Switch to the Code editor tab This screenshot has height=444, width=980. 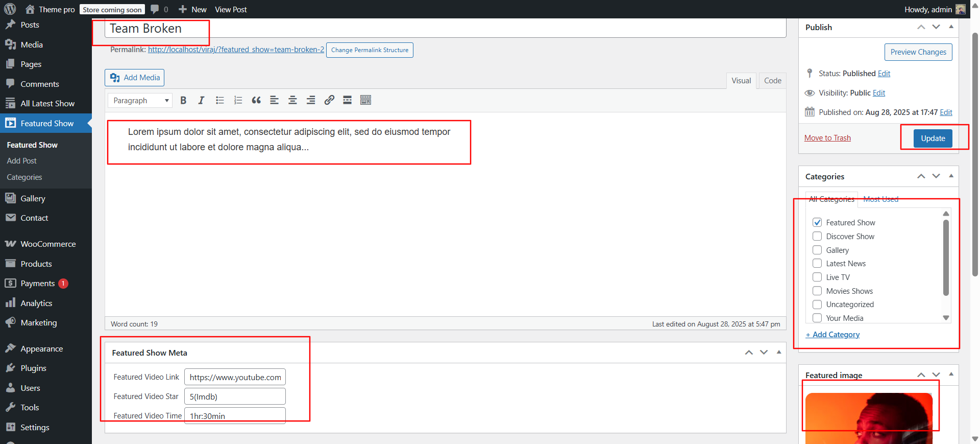click(x=772, y=81)
